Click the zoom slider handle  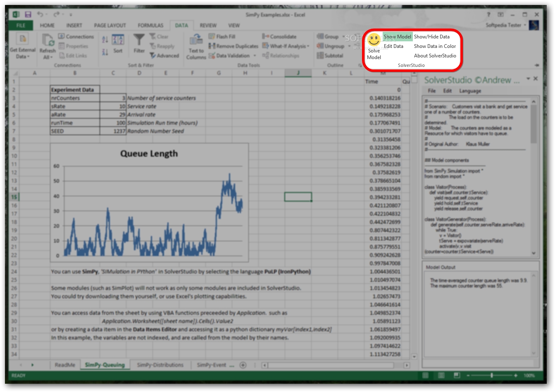pyautogui.click(x=491, y=375)
